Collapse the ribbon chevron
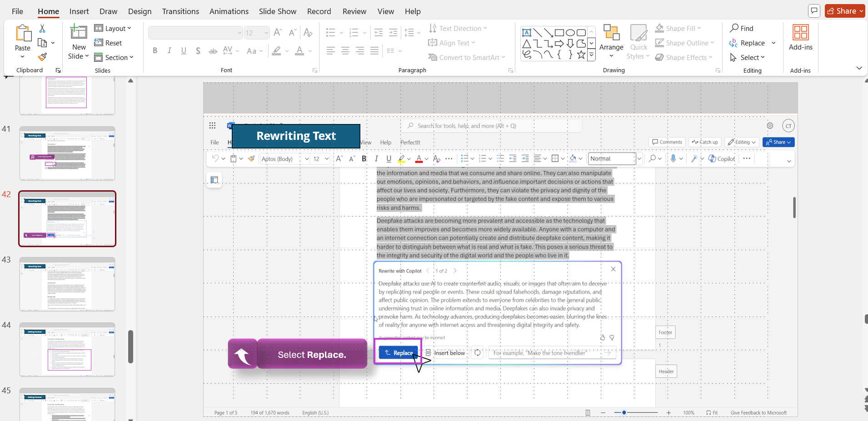This screenshot has height=421, width=868. pyautogui.click(x=859, y=68)
